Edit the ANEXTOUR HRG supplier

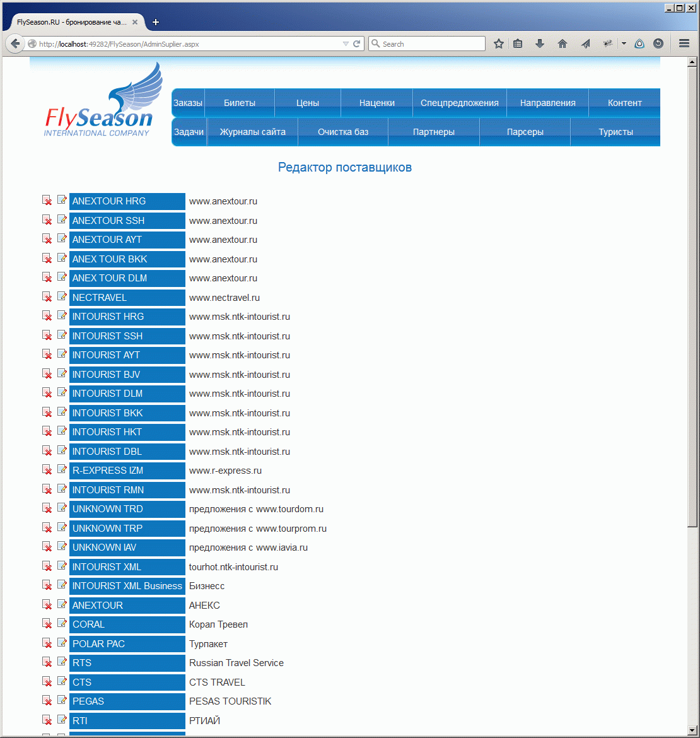pyautogui.click(x=62, y=200)
